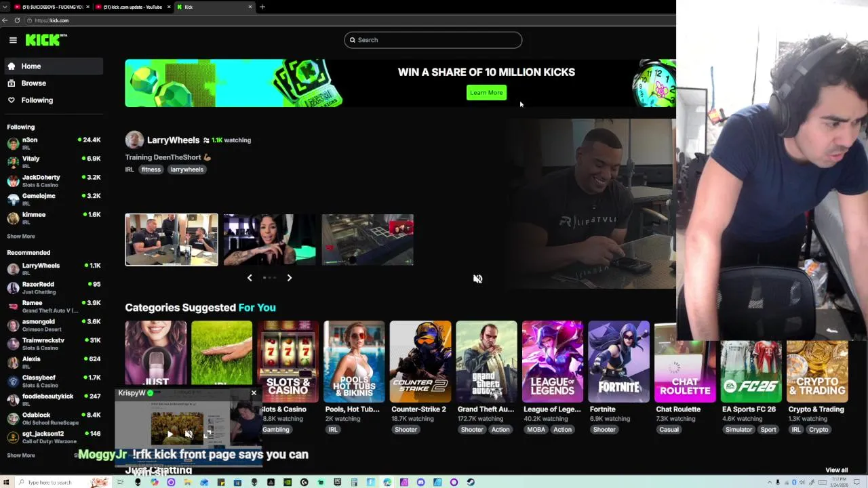Go to Home in sidebar
The width and height of the screenshot is (868, 488).
click(x=53, y=66)
